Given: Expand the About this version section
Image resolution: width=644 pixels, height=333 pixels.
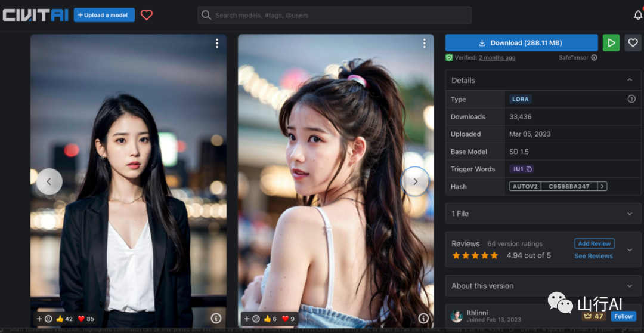Looking at the screenshot, I should click(630, 286).
